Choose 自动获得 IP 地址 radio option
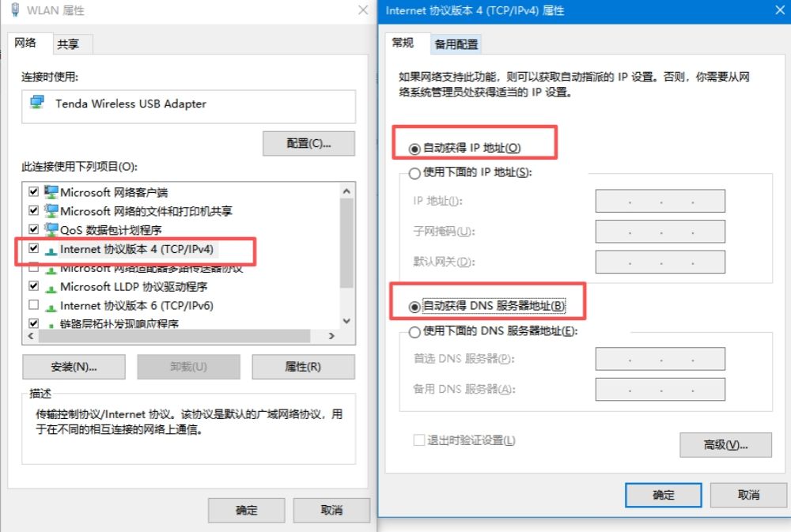 414,149
